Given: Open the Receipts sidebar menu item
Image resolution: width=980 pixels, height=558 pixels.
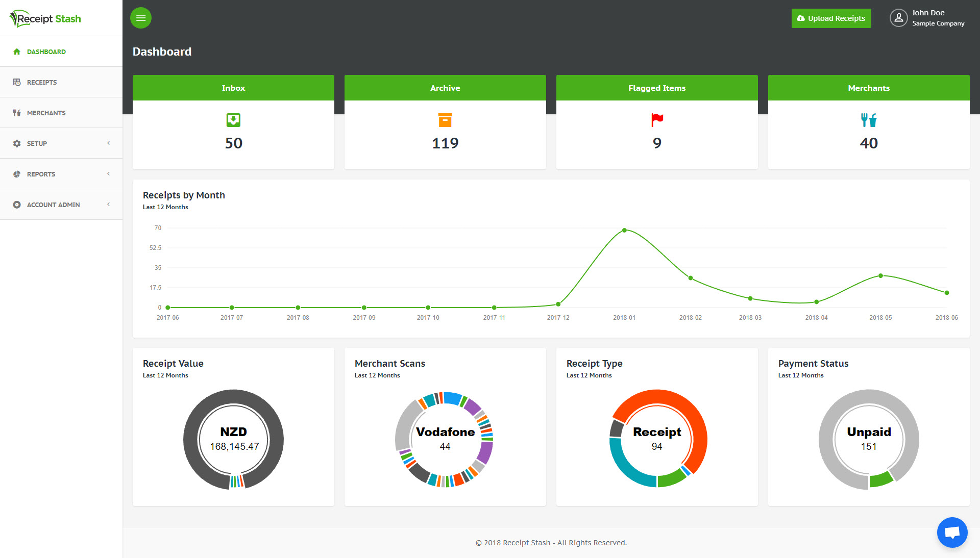Looking at the screenshot, I should [x=42, y=82].
